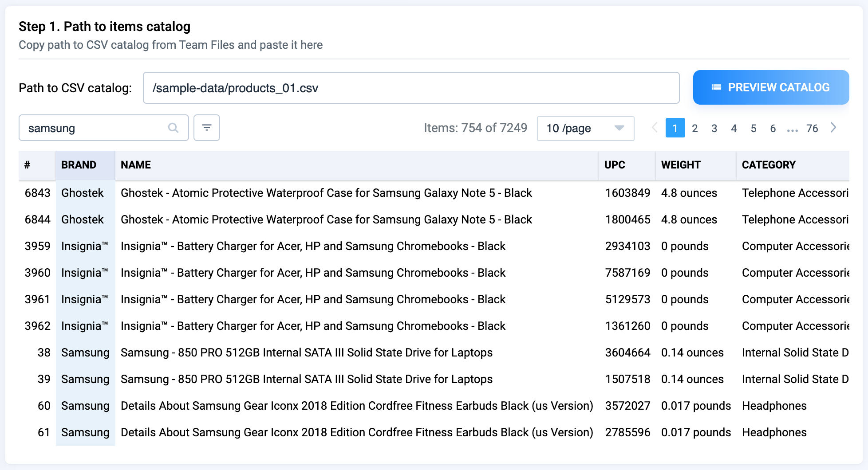The height and width of the screenshot is (470, 868).
Task: Sort by BRAND column header
Action: (x=79, y=165)
